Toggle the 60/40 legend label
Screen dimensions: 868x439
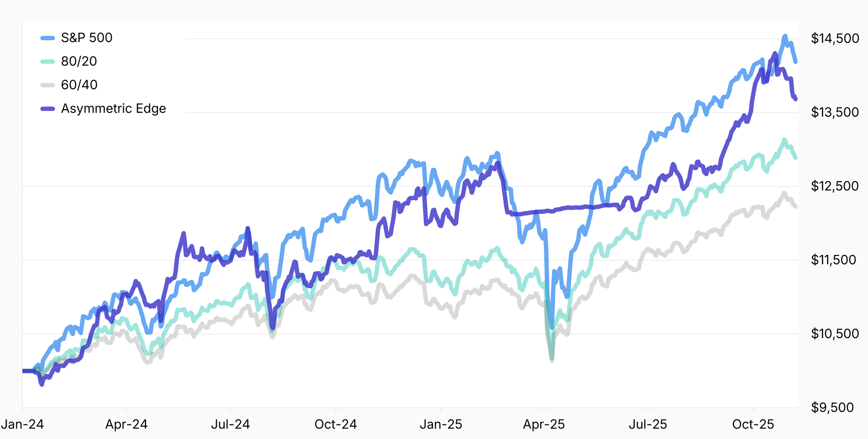click(79, 85)
